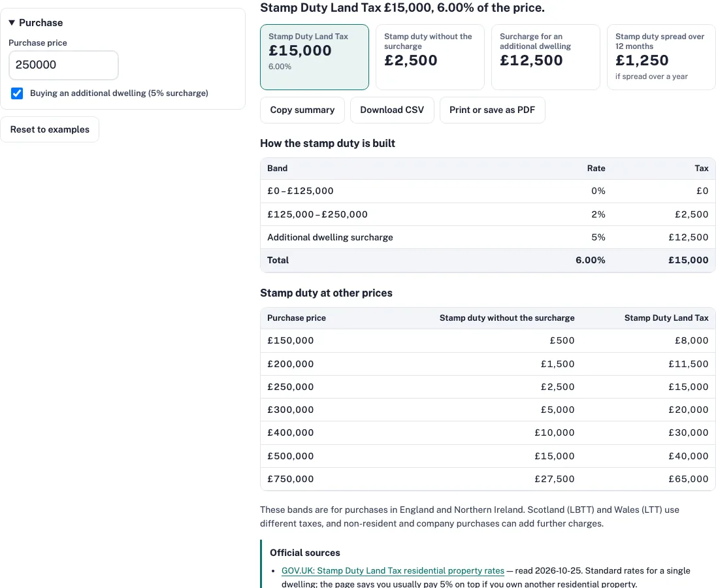Click the Tax column header in bands table
Screen dimensions: 716x588
702,169
